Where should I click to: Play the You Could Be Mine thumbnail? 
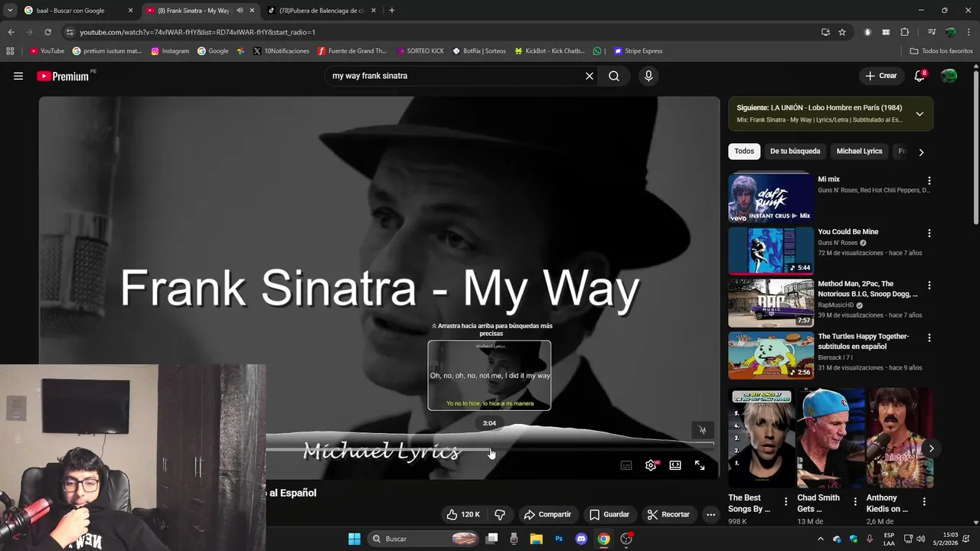(771, 250)
